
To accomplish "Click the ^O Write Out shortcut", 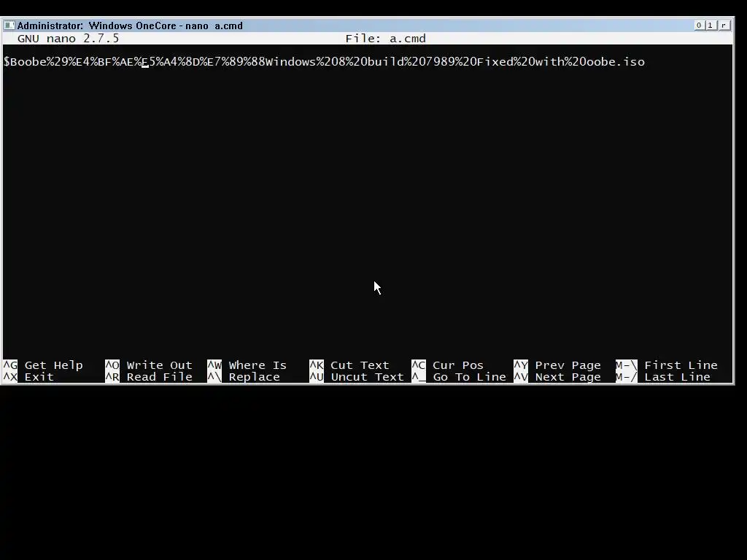I will coord(149,365).
